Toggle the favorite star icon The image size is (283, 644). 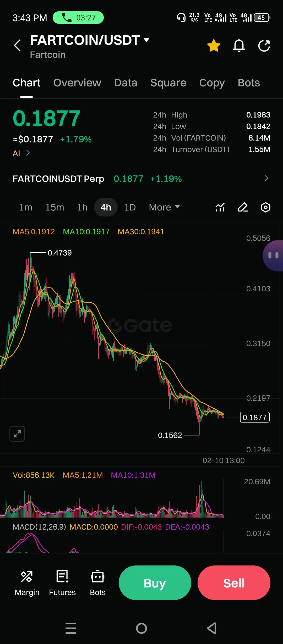[x=214, y=46]
